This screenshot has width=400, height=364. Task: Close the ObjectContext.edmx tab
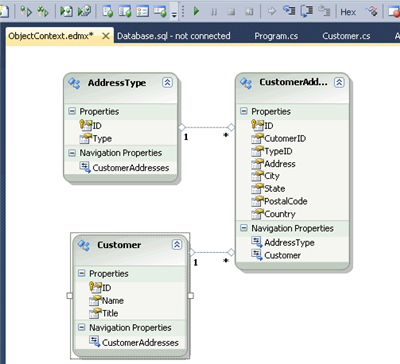pyautogui.click(x=106, y=36)
